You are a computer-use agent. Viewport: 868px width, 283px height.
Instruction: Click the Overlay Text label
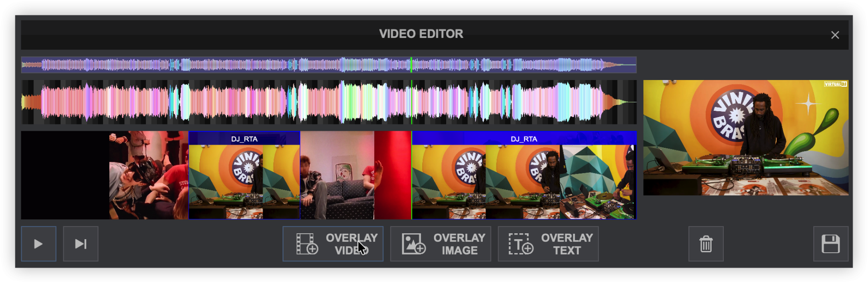coord(567,244)
